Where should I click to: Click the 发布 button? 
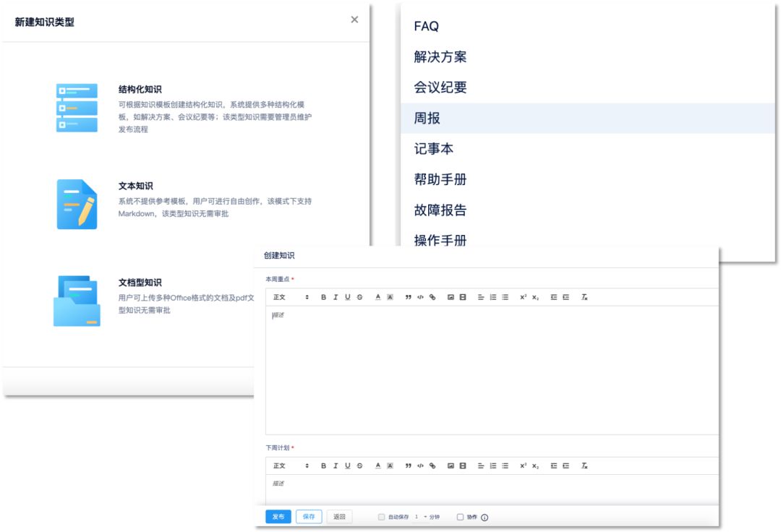pyautogui.click(x=278, y=517)
